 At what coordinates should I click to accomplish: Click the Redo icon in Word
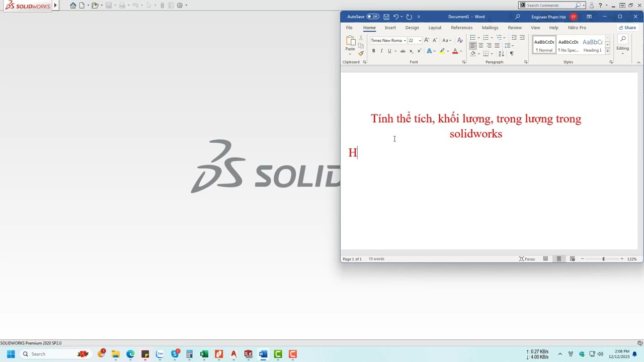(409, 17)
